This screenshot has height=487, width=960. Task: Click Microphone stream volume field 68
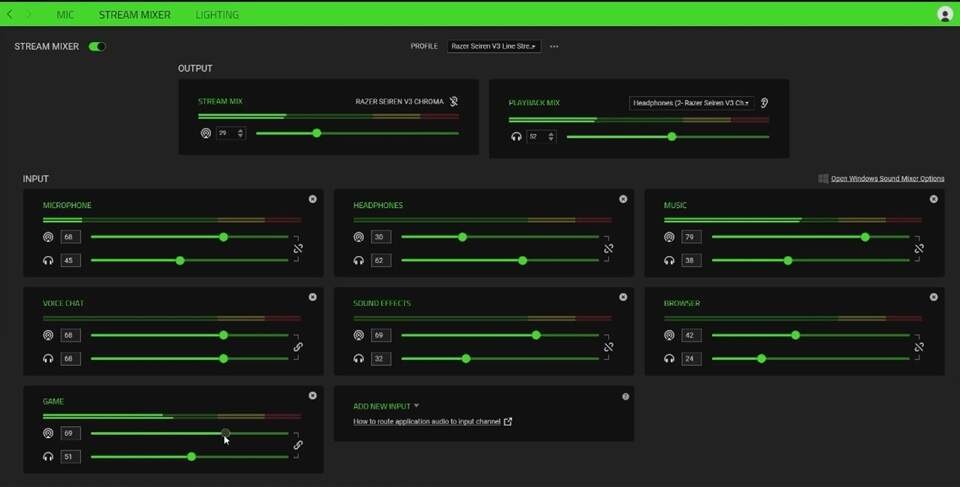[x=70, y=237]
